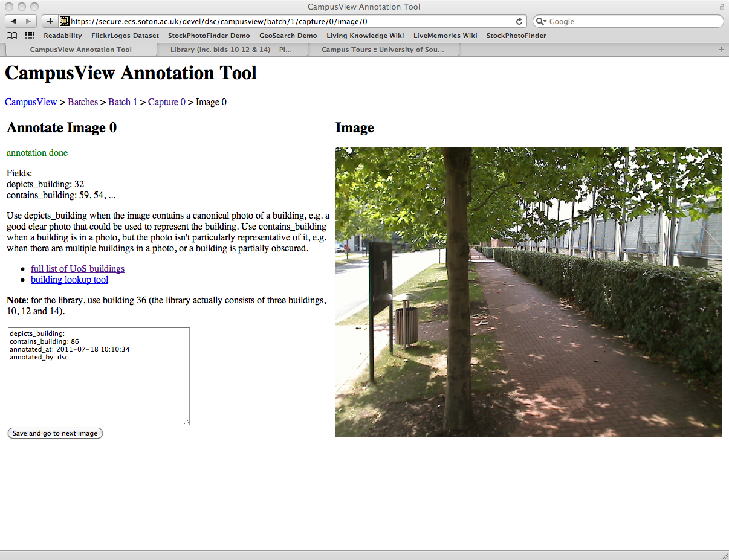729x560 pixels.
Task: Click the browser Forward arrow button
Action: click(x=29, y=21)
